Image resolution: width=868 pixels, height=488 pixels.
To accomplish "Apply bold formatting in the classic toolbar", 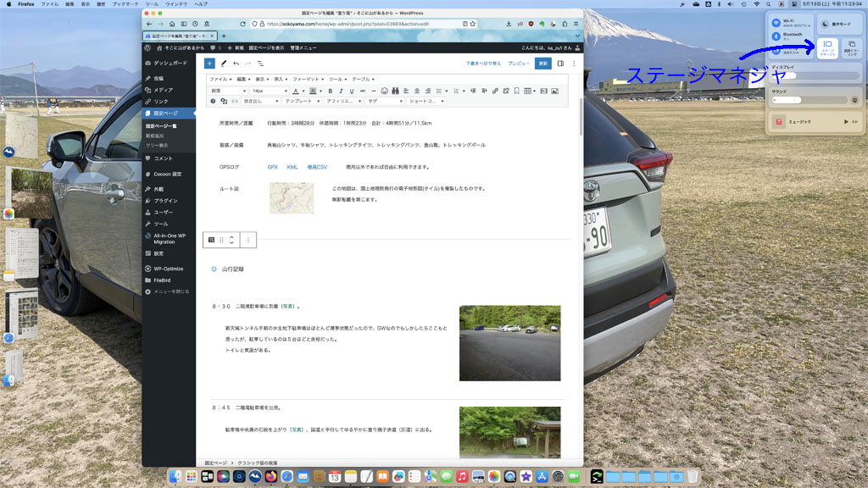I will 330,91.
